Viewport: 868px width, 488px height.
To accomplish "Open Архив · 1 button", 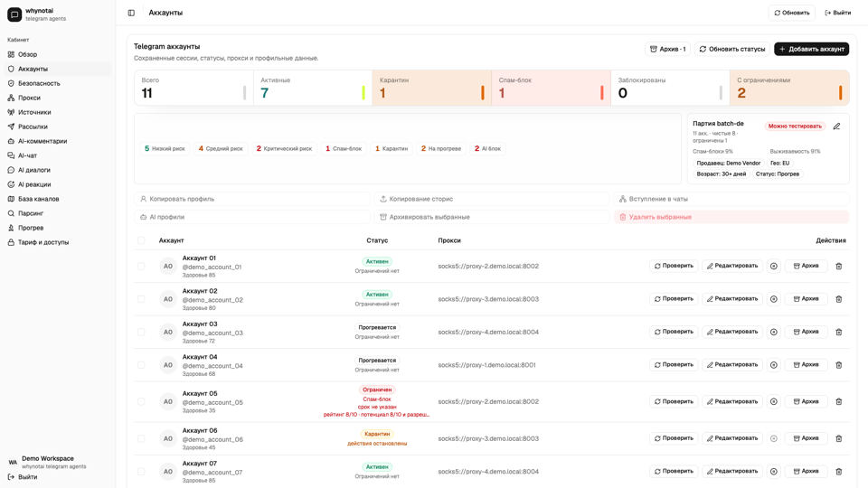I will (667, 49).
